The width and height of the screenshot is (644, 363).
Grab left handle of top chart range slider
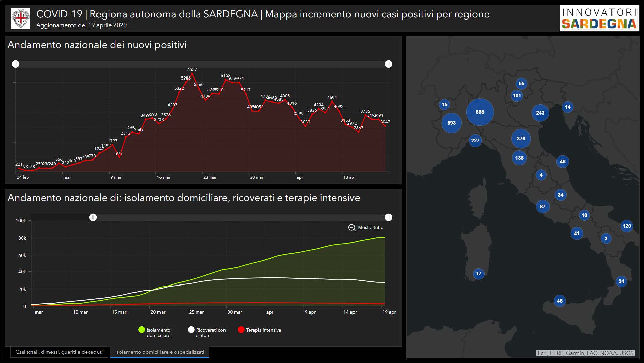click(x=16, y=64)
